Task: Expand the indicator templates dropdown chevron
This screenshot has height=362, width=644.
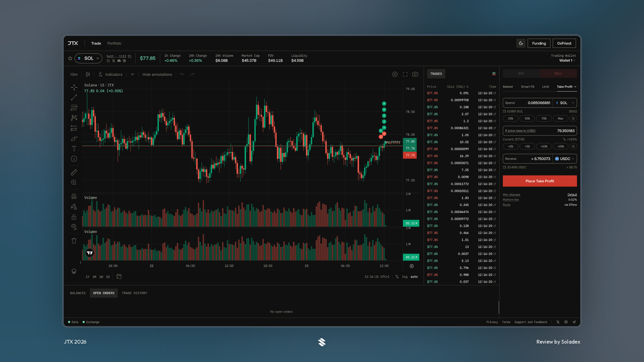Action: (x=132, y=74)
